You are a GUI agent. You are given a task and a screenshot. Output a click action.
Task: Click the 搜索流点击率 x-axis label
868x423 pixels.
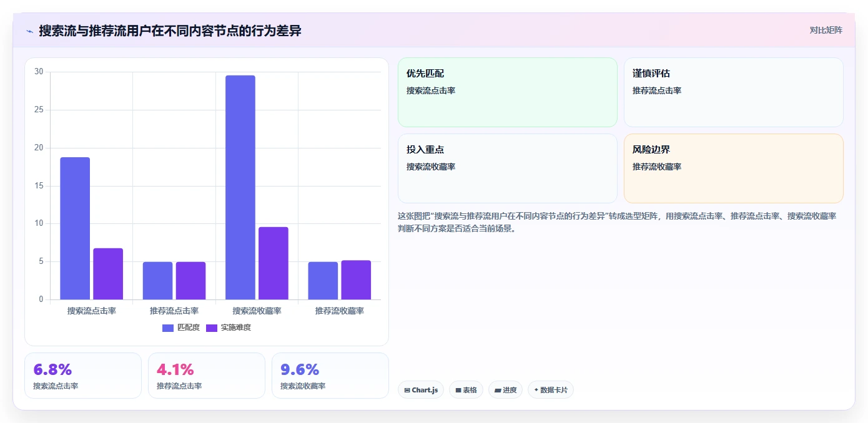click(x=92, y=311)
